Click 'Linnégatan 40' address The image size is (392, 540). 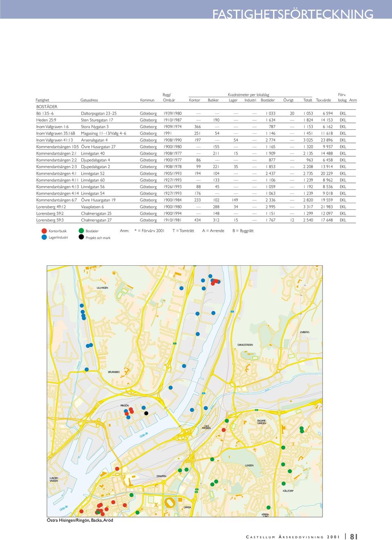point(93,153)
